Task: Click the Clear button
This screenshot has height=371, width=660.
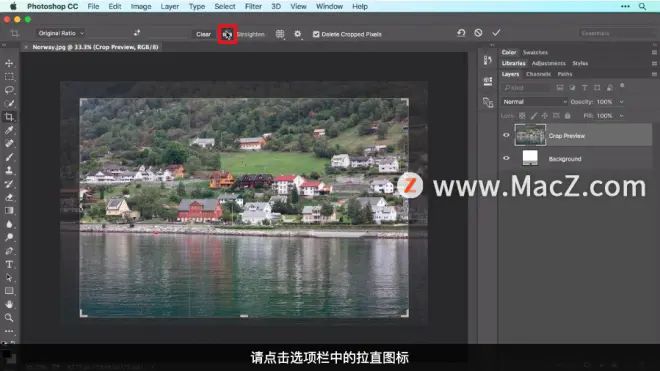Action: [203, 34]
